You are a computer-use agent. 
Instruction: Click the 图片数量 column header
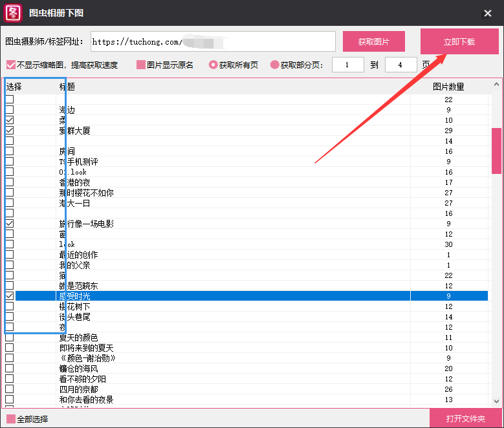pos(448,87)
